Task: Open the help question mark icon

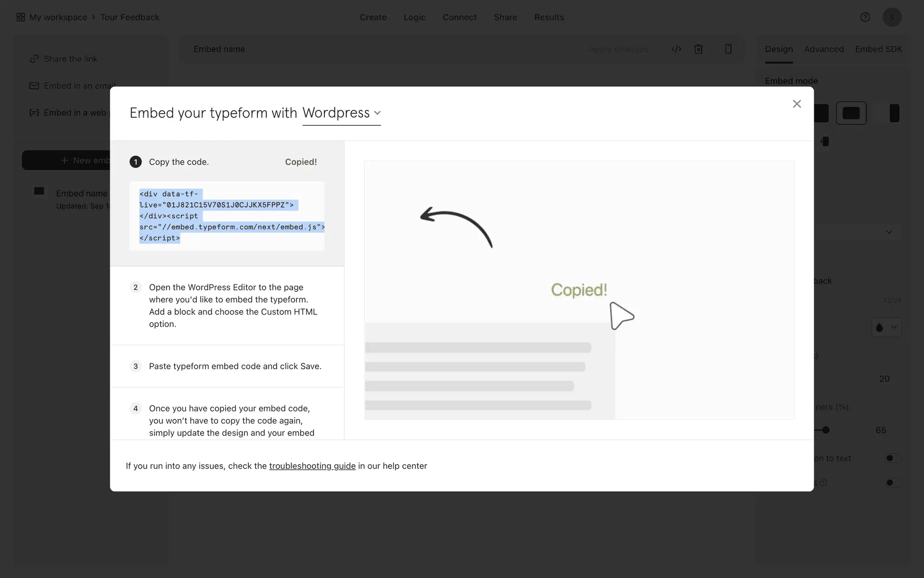Action: tap(865, 17)
